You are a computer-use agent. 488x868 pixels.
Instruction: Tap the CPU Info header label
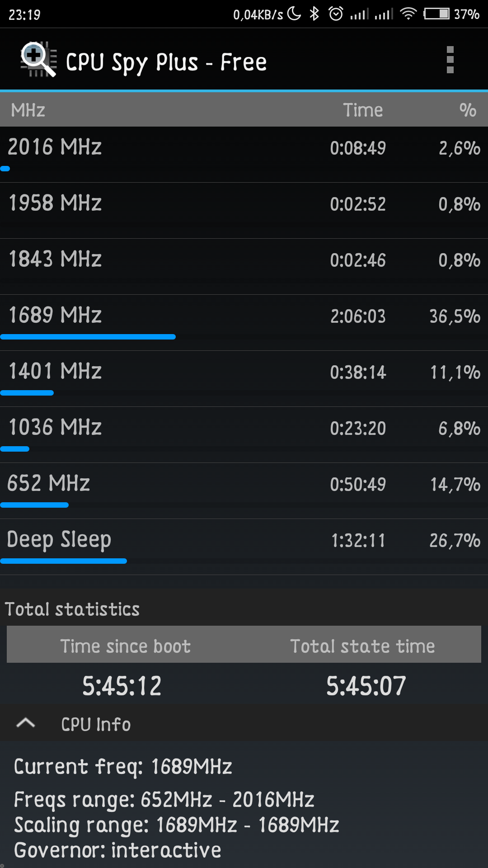(96, 724)
